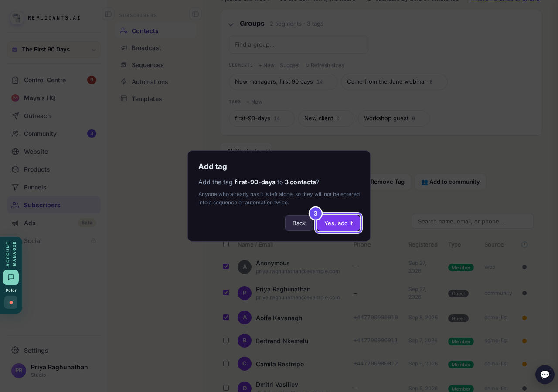Click the Website globe icon
The image size is (558, 392).
(15, 152)
